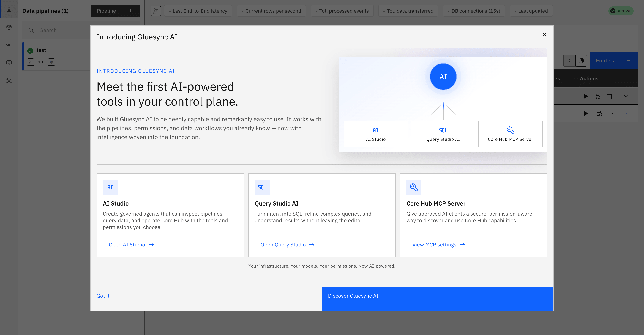Select AI Studio tile in diagram

[376, 134]
